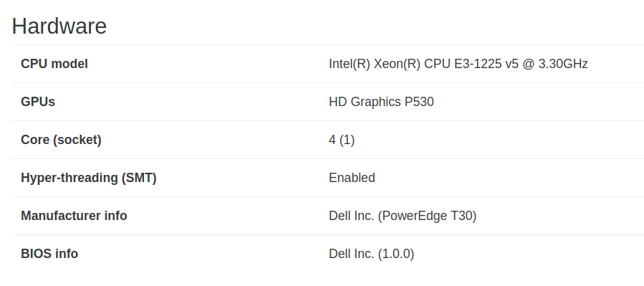Select the Hyper-threading (SMT) label
This screenshot has height=286, width=644.
click(x=89, y=178)
